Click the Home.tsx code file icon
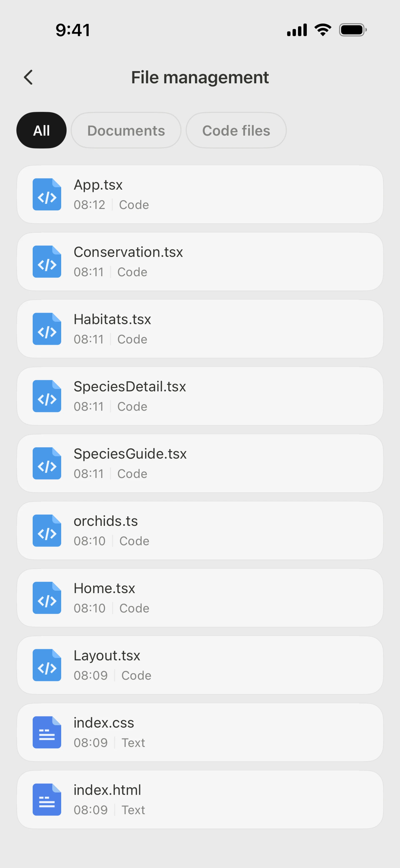Screen dimensions: 400x868 click(x=47, y=598)
